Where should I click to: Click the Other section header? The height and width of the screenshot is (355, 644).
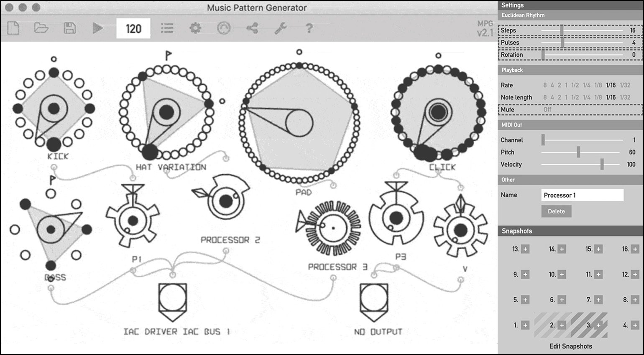[570, 180]
